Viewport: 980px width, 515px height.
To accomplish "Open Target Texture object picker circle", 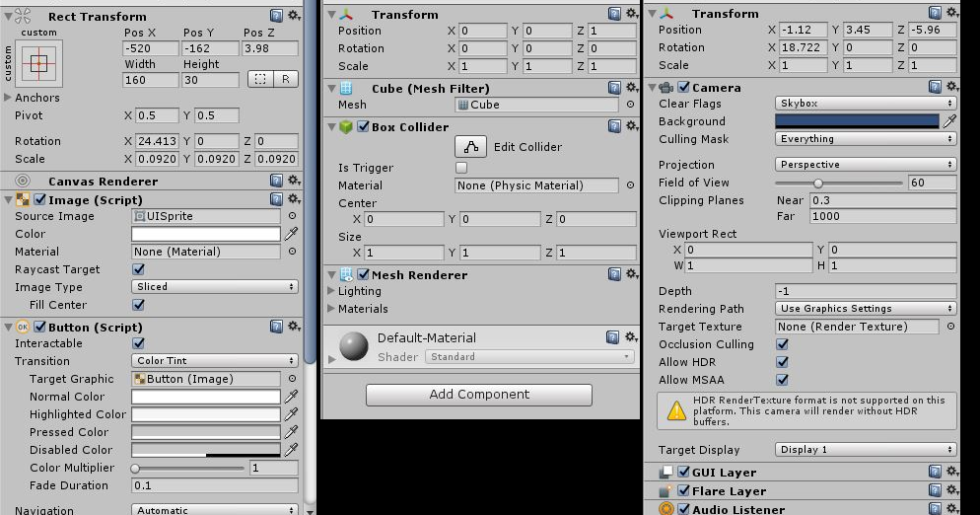I will (950, 327).
